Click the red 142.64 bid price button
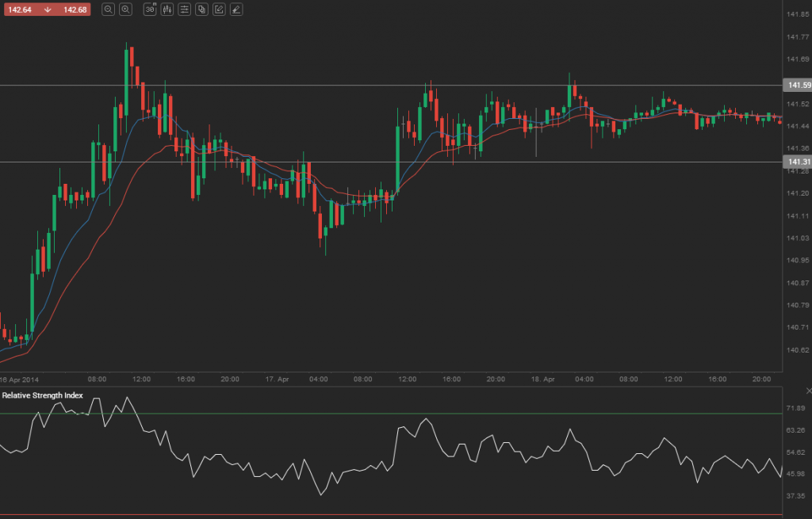The width and height of the screenshot is (812, 519). click(x=18, y=10)
